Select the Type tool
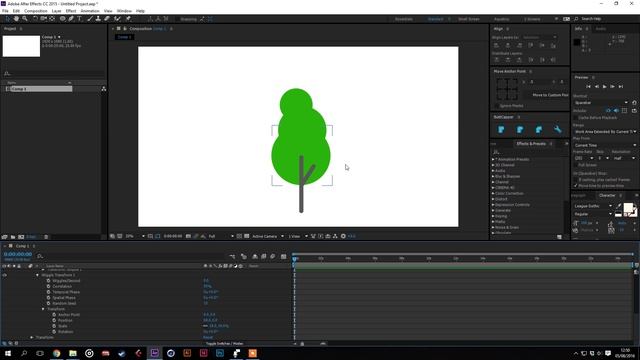Viewport: 640px width, 360px height. (x=80, y=19)
